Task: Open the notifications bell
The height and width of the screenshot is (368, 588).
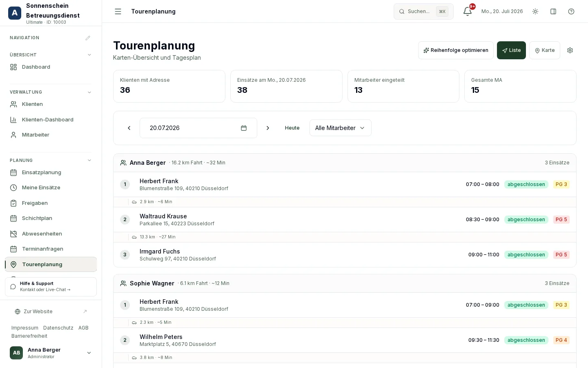Action: [468, 11]
